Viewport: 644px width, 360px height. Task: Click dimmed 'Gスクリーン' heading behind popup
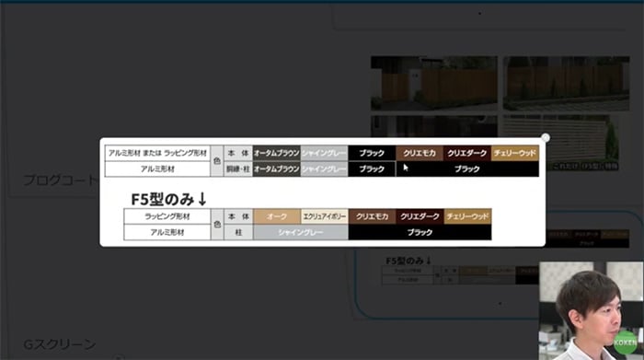pos(60,344)
